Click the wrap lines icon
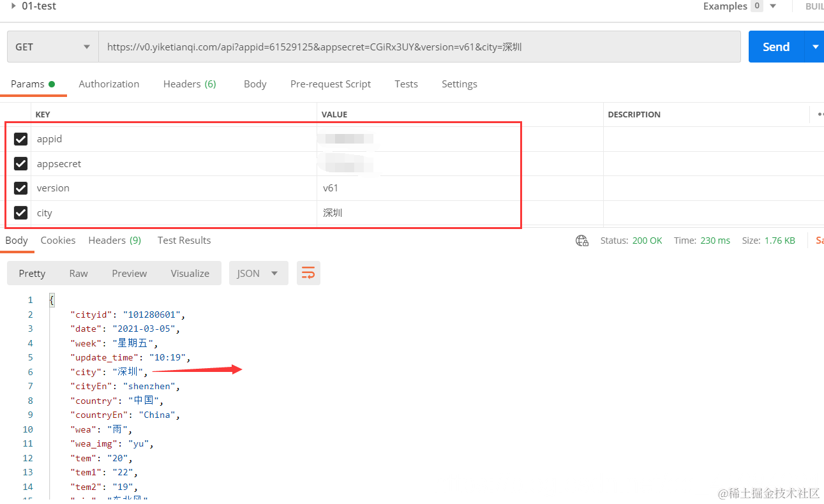 coord(308,273)
